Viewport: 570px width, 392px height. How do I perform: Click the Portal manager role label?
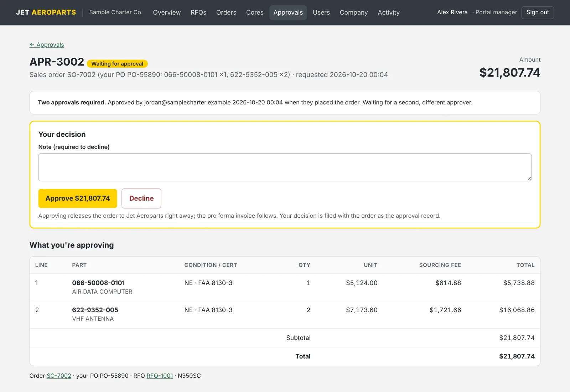click(496, 12)
